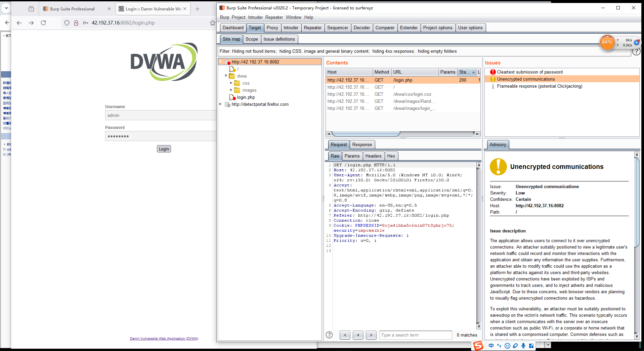Collapse the http://42.192.37.16:8082 tree node
Viewport: 644px width, 351px height.
(221, 62)
